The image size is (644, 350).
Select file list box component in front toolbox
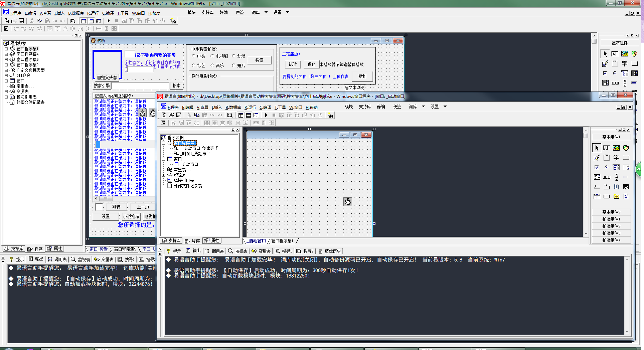tap(626, 196)
